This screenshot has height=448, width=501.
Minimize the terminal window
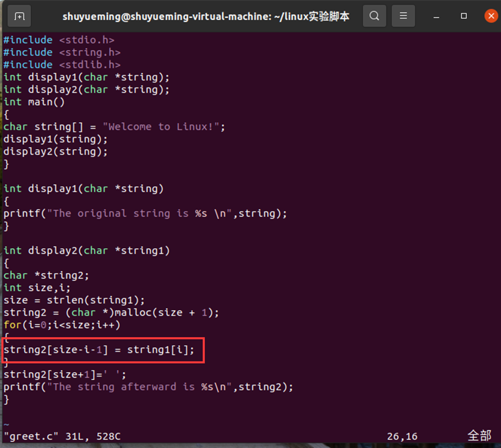pos(436,16)
